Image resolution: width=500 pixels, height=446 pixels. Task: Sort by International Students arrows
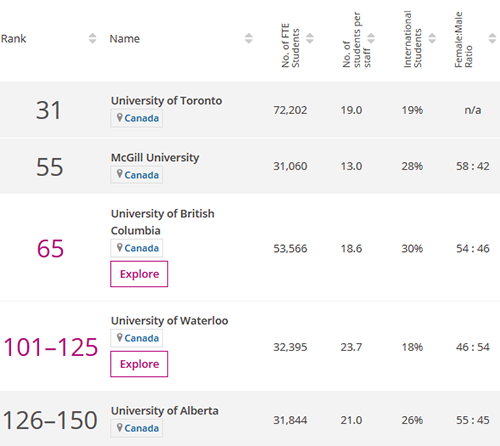432,39
